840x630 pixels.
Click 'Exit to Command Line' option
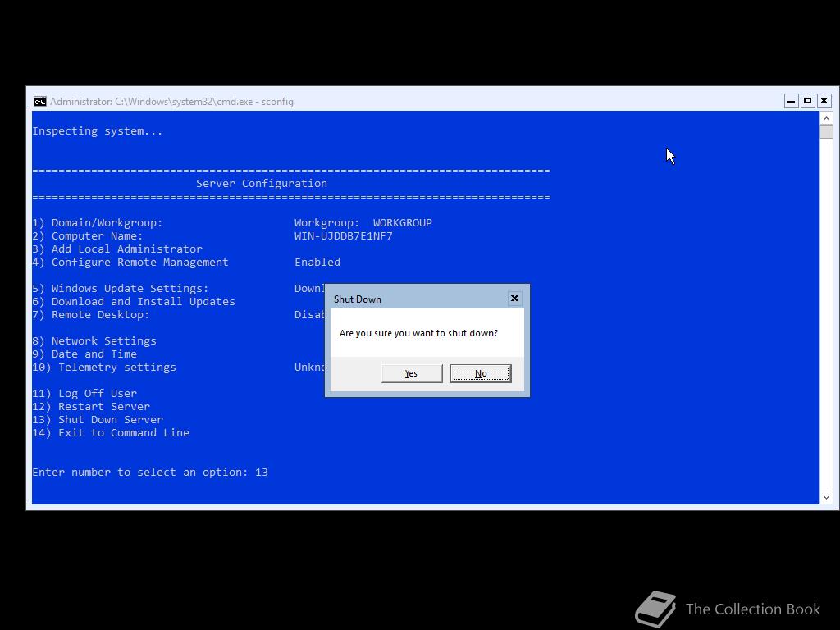click(111, 433)
